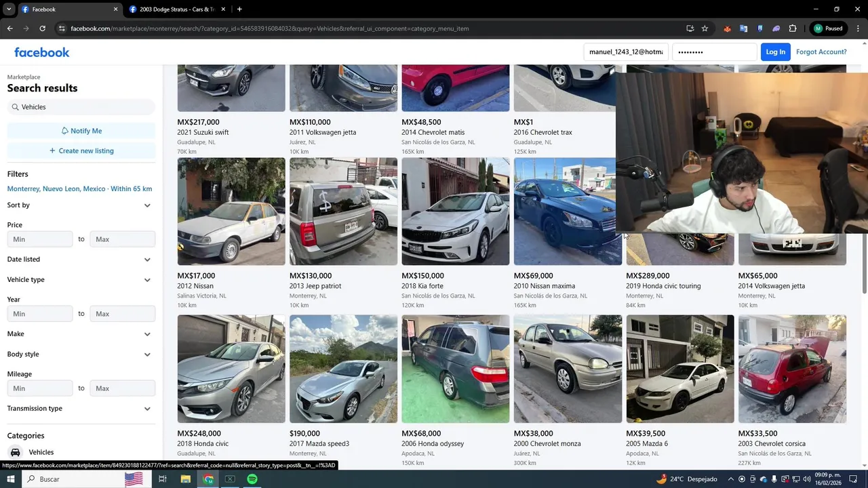Expand the Sort by filter
868x488 pixels.
(81, 205)
